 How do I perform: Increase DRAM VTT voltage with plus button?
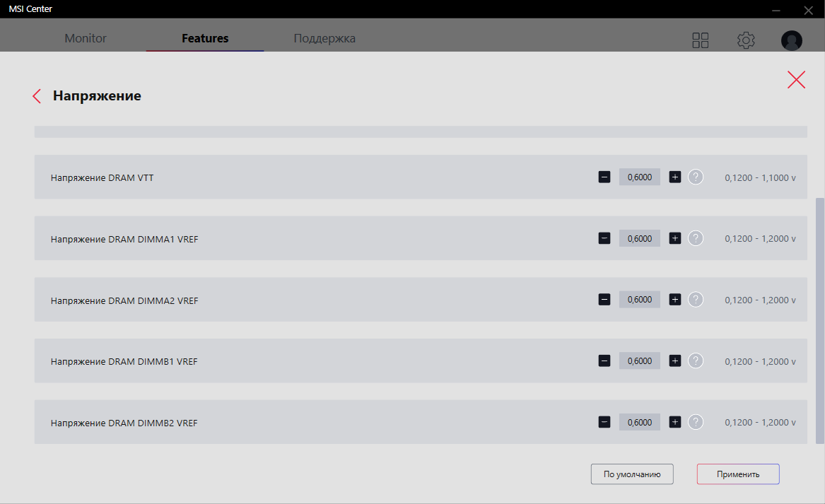coord(675,177)
